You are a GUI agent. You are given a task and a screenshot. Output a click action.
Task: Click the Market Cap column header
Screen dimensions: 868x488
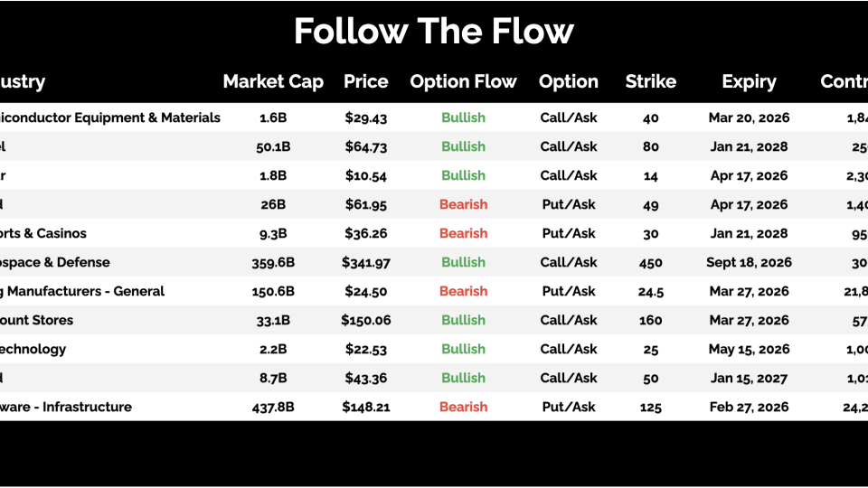pyautogui.click(x=273, y=81)
